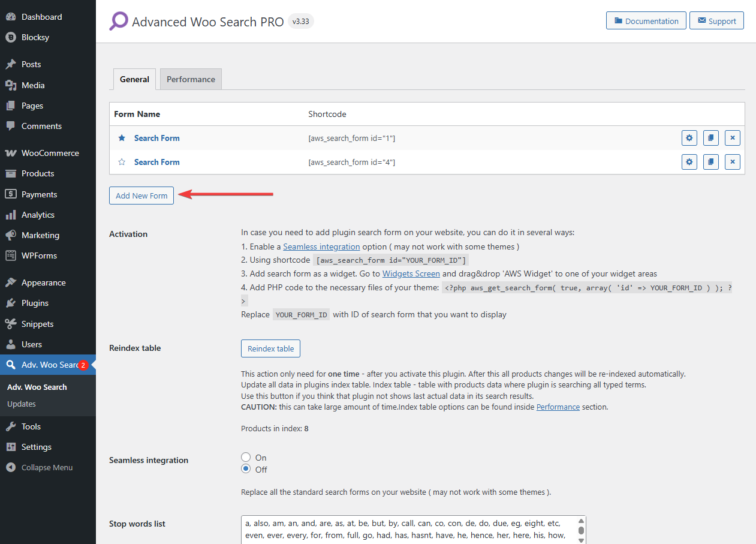The width and height of the screenshot is (756, 544).
Task: Click the Add New Form button
Action: pyautogui.click(x=141, y=196)
